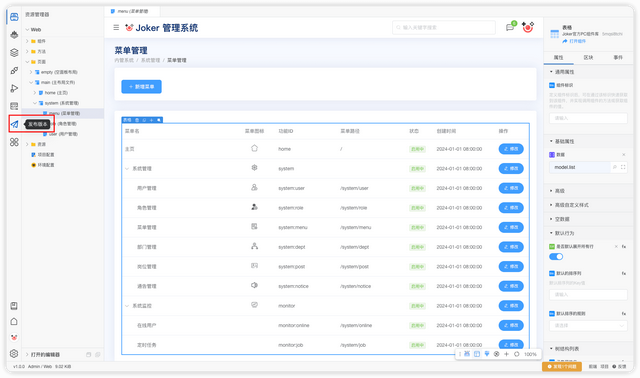Click the monitor:online function ID cell
This screenshot has width=640, height=378.
[x=294, y=325]
